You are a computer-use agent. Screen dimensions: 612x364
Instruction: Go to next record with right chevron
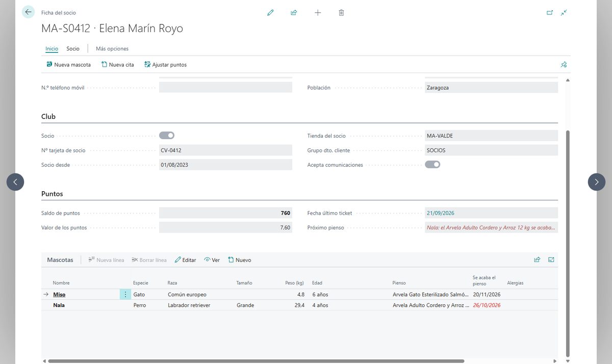[597, 182]
